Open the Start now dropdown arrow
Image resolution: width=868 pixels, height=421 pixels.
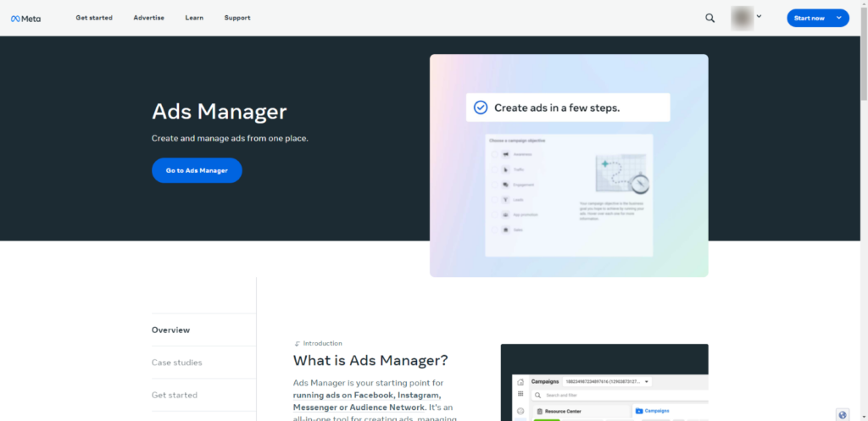(838, 18)
